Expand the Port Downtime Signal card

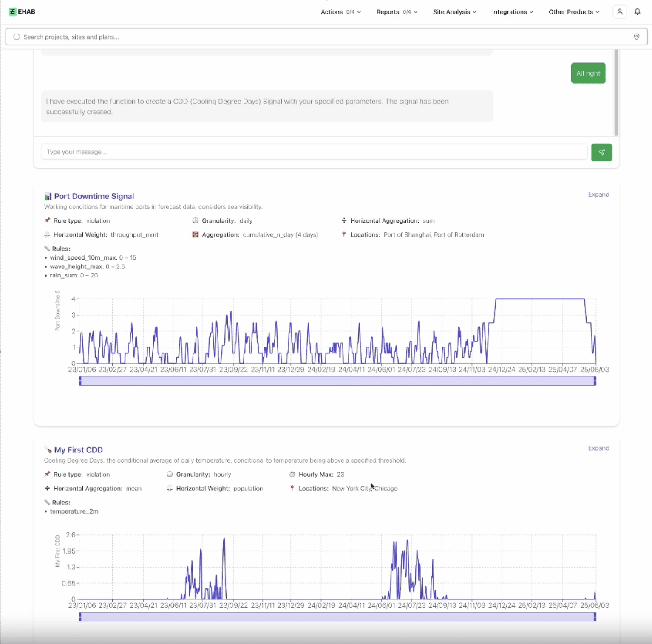tap(598, 195)
